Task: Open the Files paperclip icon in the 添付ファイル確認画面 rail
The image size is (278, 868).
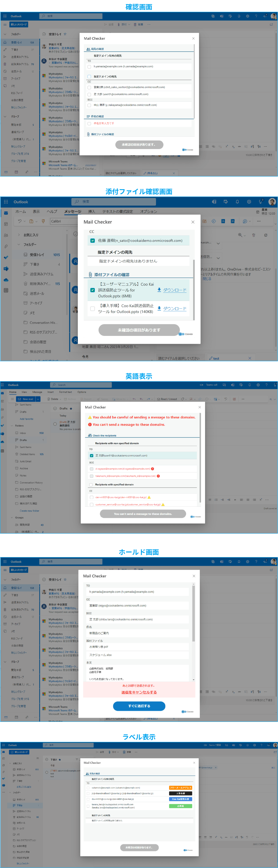Action: click(x=6, y=246)
